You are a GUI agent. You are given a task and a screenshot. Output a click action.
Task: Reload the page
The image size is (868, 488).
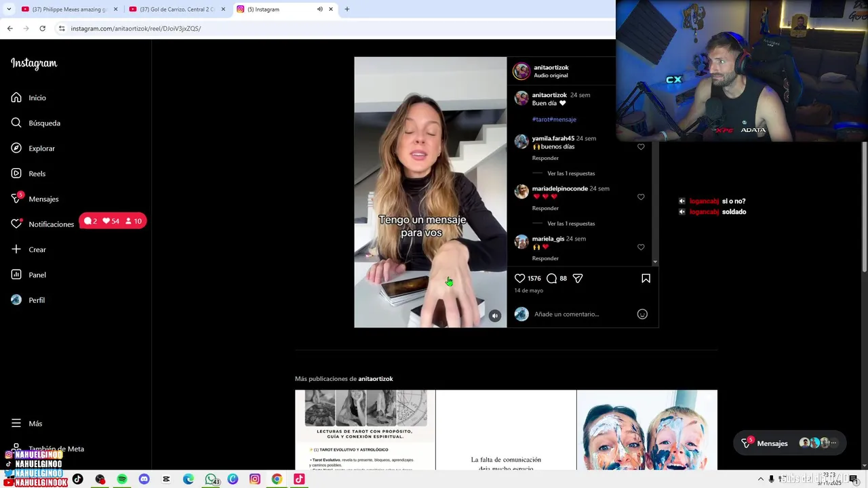(x=42, y=28)
